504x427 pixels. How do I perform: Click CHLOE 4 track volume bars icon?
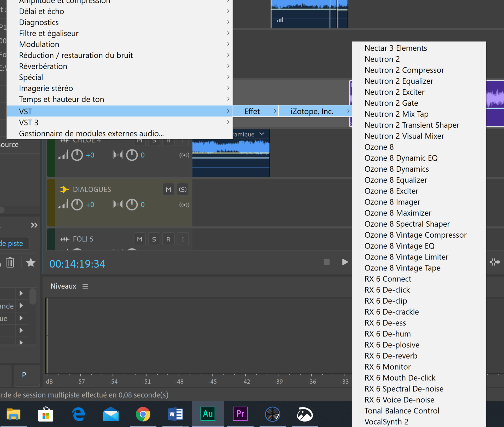[x=63, y=155]
